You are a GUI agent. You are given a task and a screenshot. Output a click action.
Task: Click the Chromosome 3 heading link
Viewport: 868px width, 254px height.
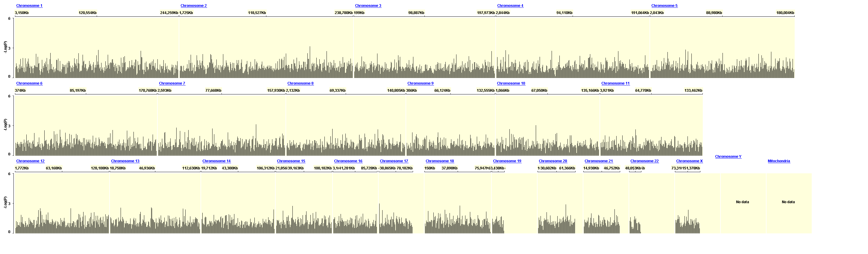(x=368, y=6)
